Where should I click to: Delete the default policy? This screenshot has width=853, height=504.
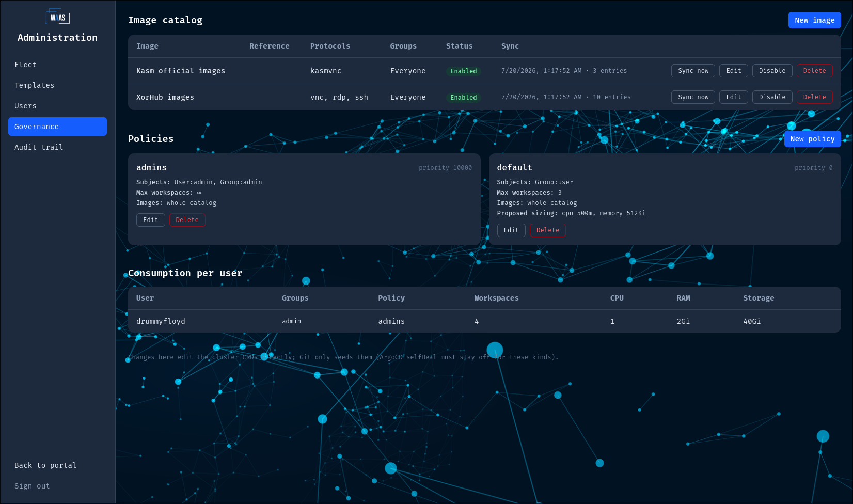[x=547, y=230]
